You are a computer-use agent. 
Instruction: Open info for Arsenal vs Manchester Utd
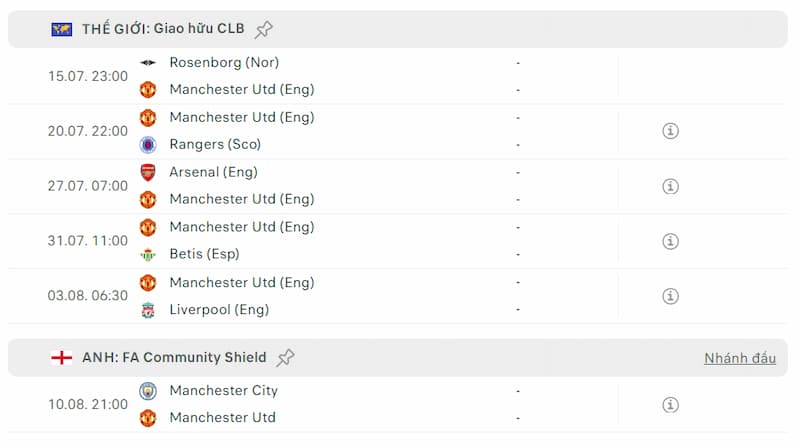671,186
